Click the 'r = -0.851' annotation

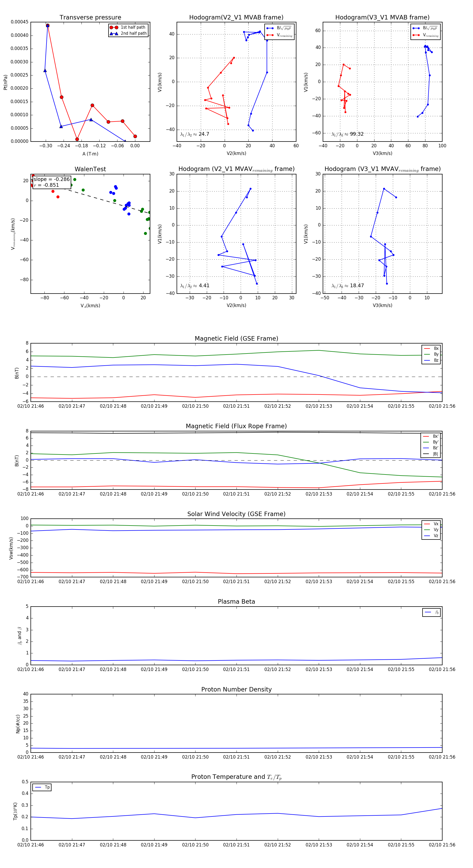pyautogui.click(x=47, y=185)
